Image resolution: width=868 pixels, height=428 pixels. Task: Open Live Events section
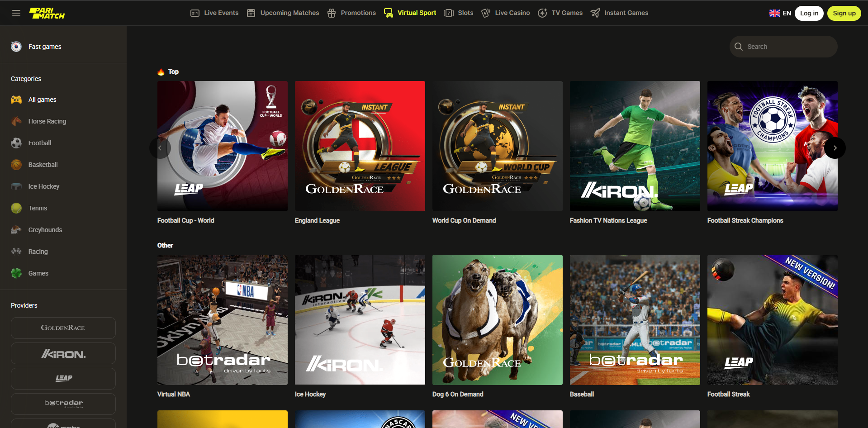tap(214, 13)
